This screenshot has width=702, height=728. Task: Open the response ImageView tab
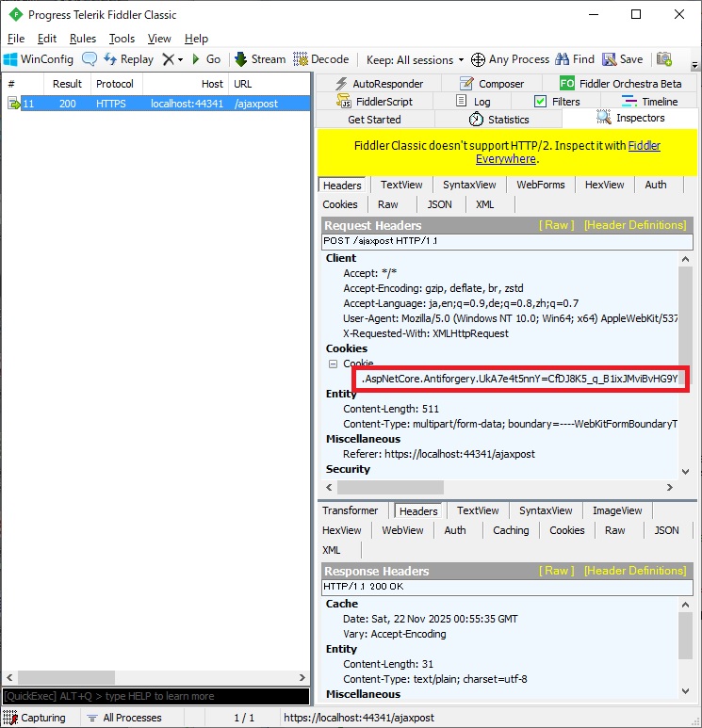click(617, 510)
